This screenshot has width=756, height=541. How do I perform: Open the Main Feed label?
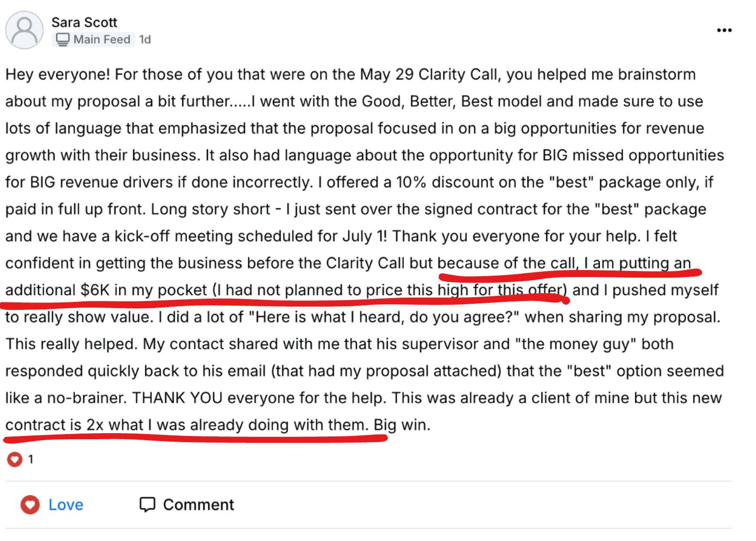point(102,39)
